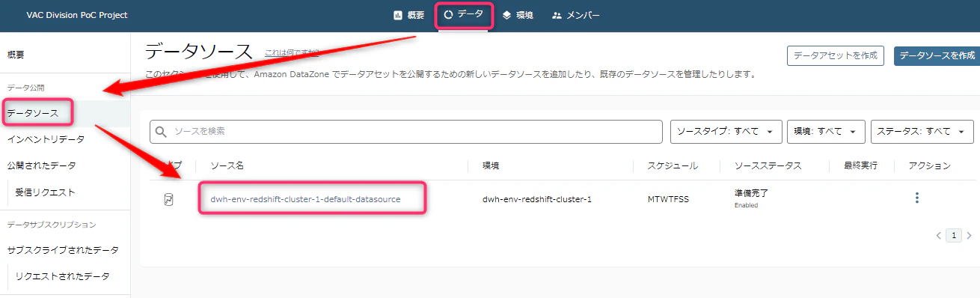
Task: Click the ソース名 column header
Action: [x=227, y=165]
